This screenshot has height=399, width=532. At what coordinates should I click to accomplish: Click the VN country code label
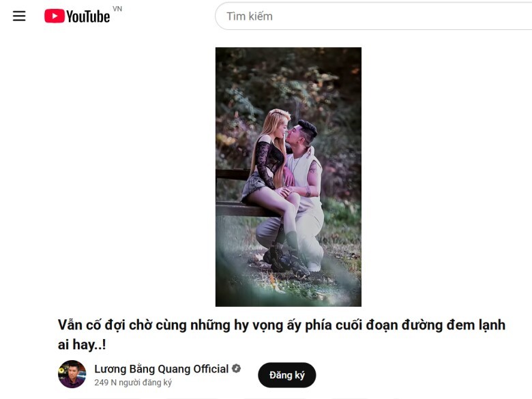tap(117, 9)
